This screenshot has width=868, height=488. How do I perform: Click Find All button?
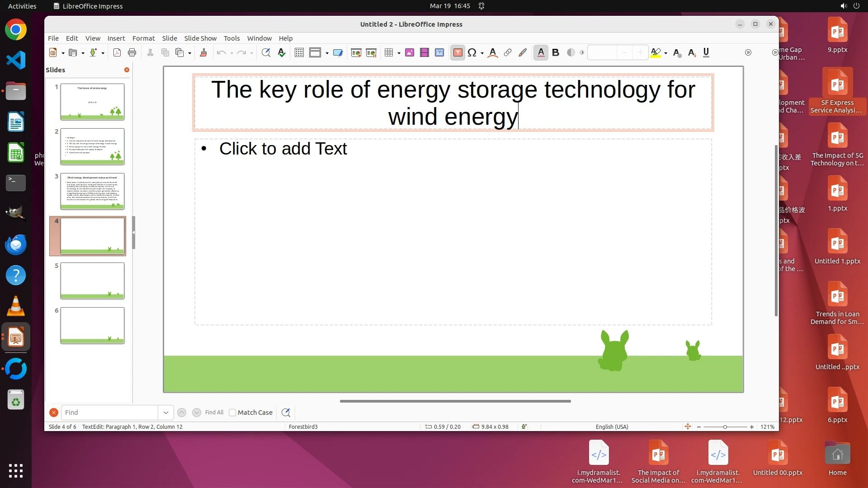pyautogui.click(x=214, y=413)
